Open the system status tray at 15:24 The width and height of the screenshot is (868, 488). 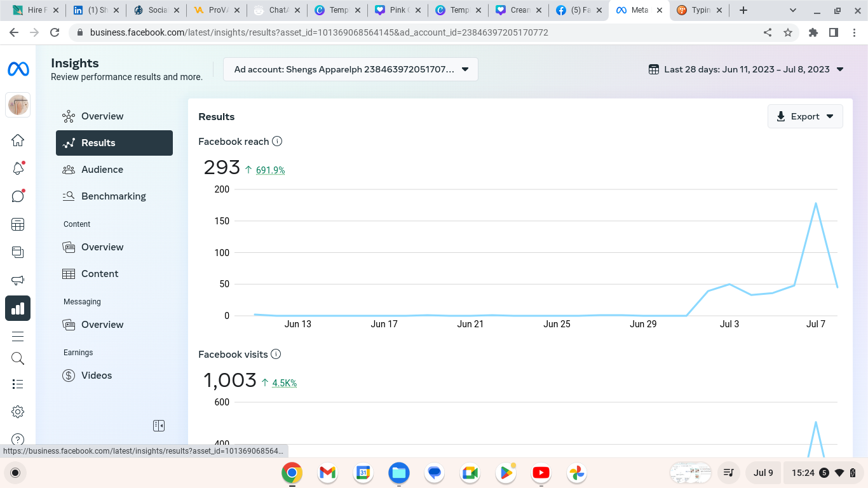tap(824, 473)
